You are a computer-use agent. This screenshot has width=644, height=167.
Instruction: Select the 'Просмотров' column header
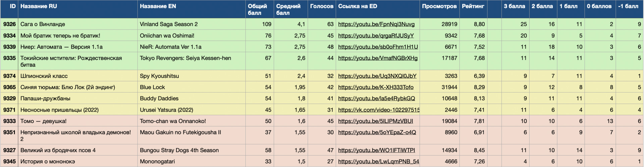pos(439,6)
